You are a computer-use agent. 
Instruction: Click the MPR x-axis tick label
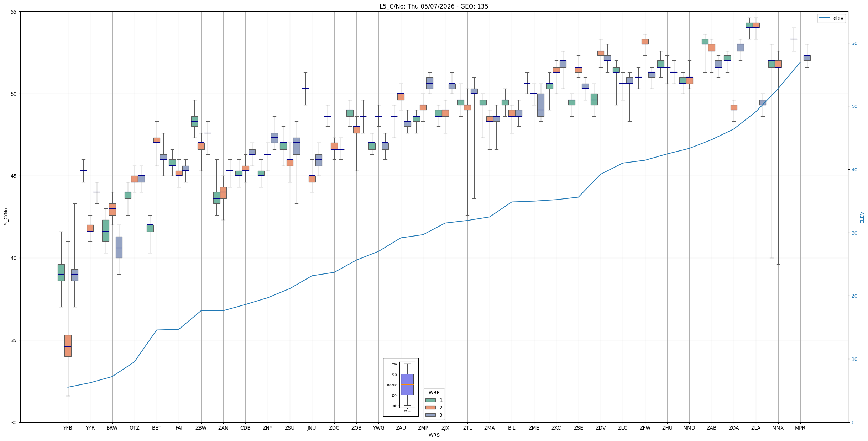coord(800,428)
